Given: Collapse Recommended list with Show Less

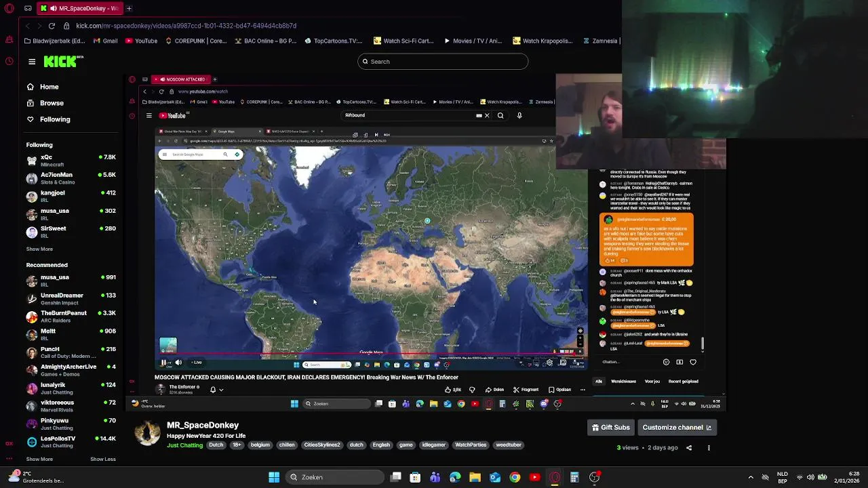Looking at the screenshot, I should (x=103, y=459).
